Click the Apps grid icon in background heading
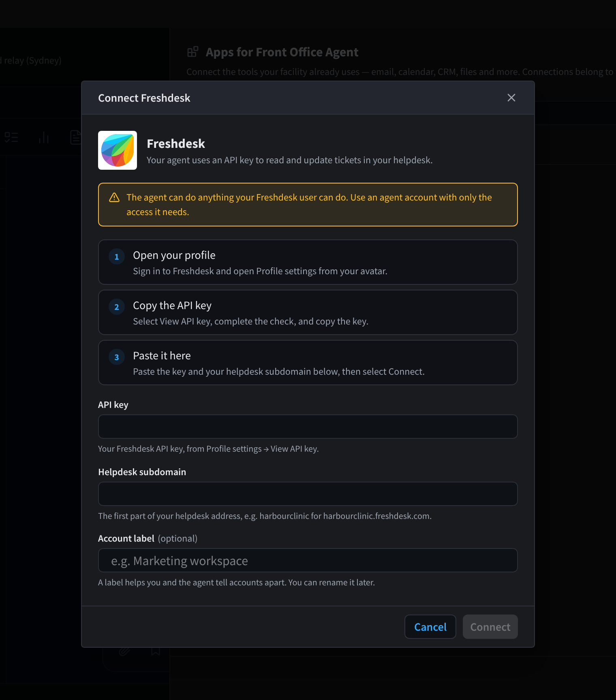Screen dimensions: 616x700 point(192,52)
